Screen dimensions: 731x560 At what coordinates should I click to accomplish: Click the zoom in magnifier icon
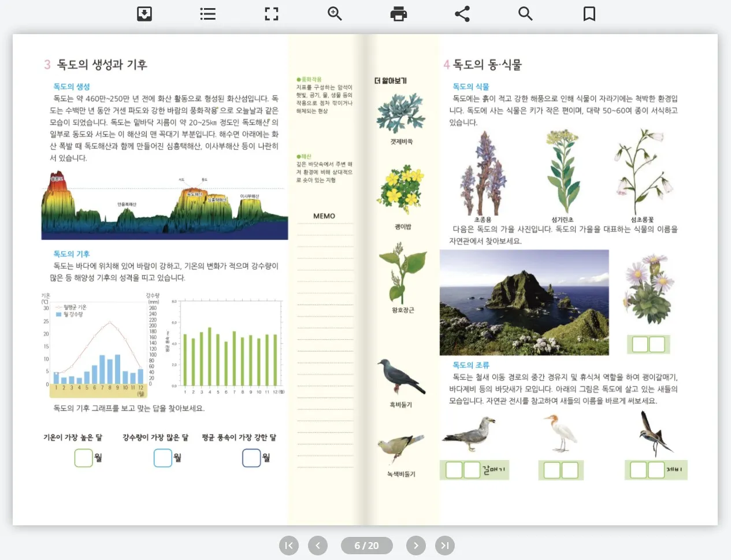coord(335,14)
